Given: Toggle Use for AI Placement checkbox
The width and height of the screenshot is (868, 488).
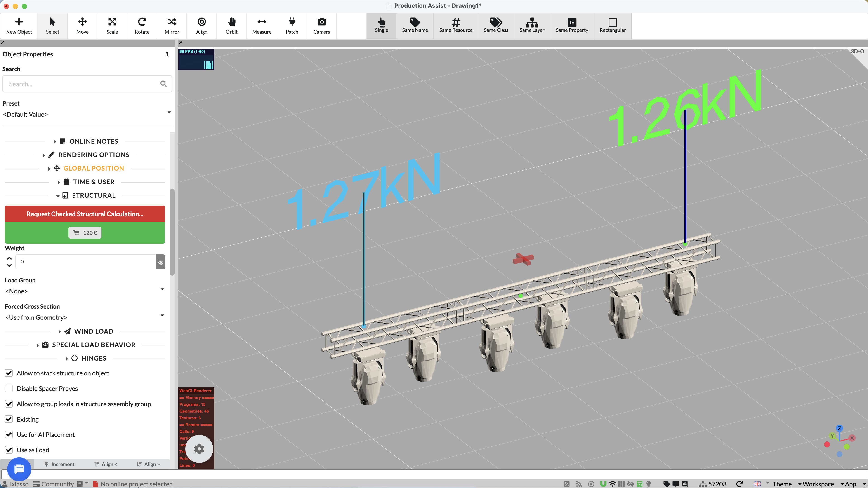Looking at the screenshot, I should pos(9,434).
